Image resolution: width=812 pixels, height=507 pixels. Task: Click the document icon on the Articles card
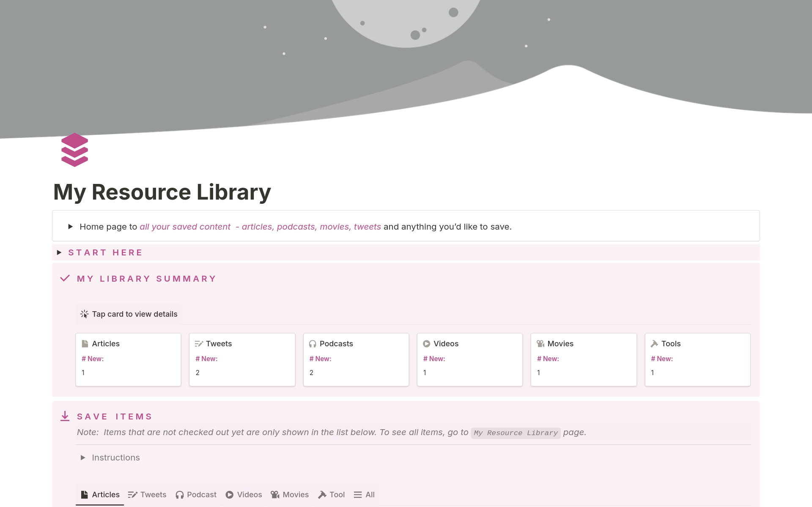85,343
